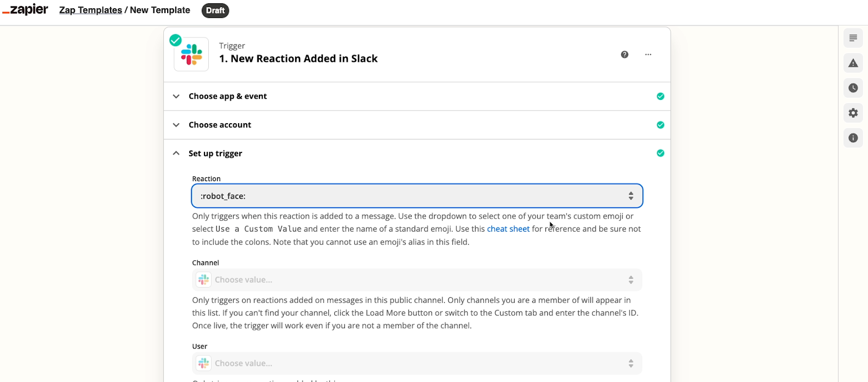The image size is (868, 382).
Task: Open the history clock icon in sidebar
Action: 853,88
